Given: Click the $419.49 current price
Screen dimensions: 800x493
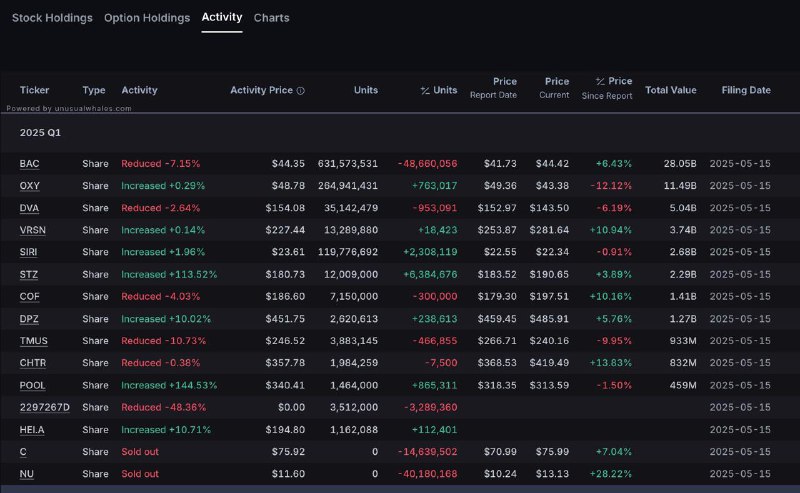Looking at the screenshot, I should (549, 363).
